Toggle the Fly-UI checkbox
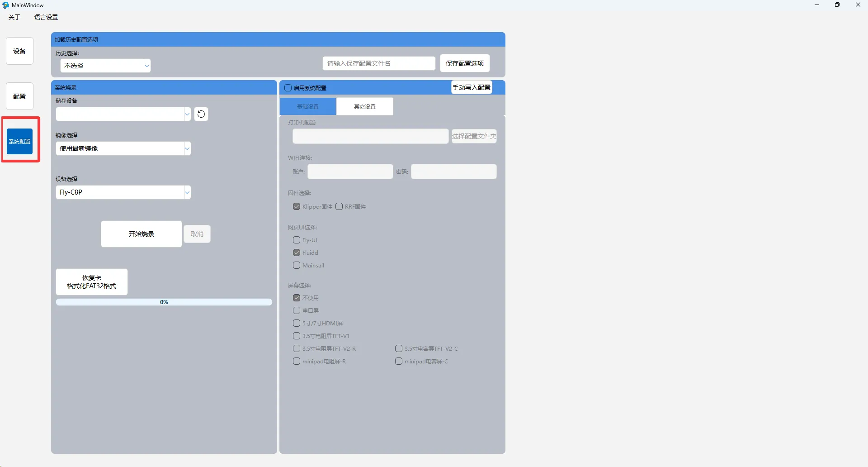The image size is (868, 467). 297,240
